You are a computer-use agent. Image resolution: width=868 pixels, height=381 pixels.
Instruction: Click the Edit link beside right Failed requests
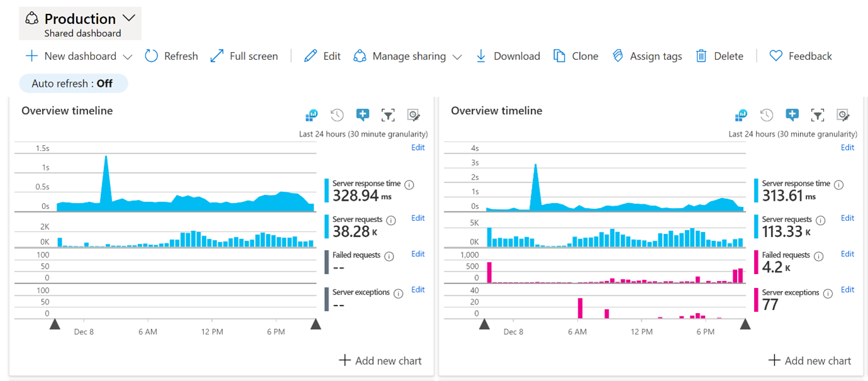pyautogui.click(x=848, y=254)
